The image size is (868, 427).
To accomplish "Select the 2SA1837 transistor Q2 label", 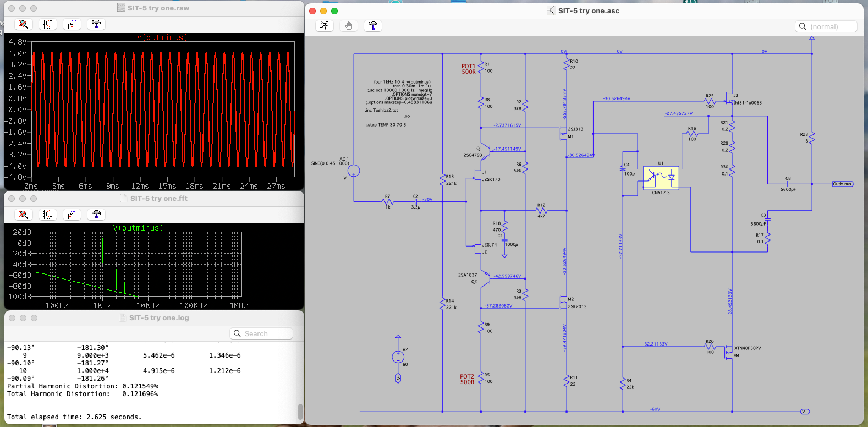I will 468,275.
